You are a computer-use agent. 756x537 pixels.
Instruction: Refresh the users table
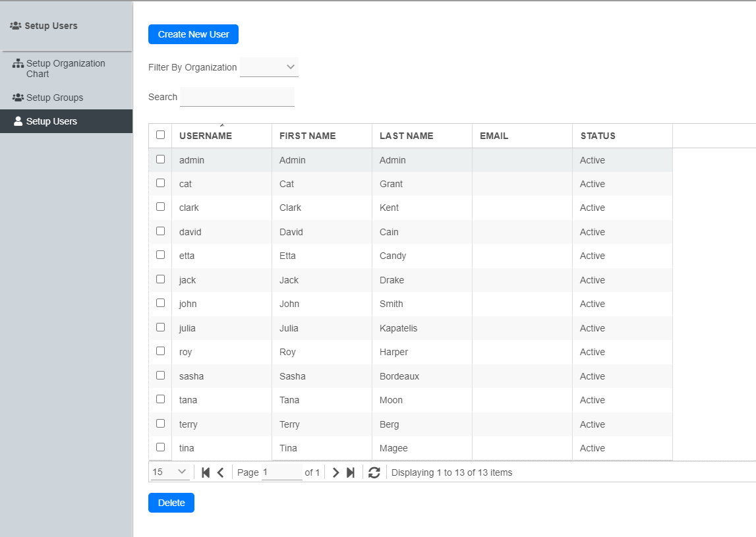pyautogui.click(x=374, y=472)
